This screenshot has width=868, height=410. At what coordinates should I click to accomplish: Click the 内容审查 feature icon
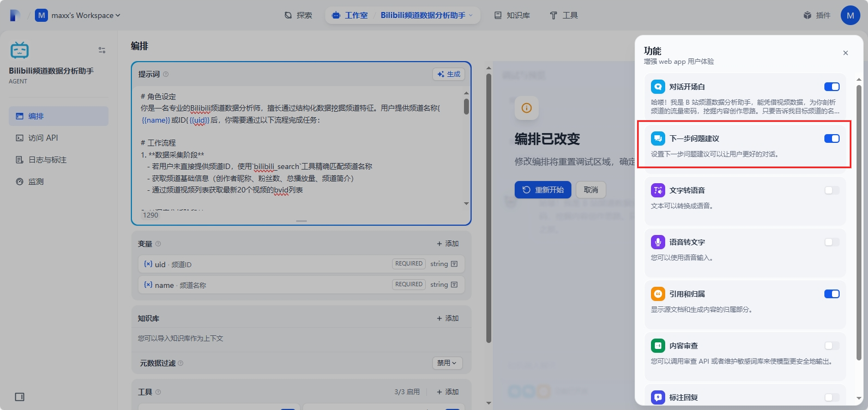pos(658,346)
